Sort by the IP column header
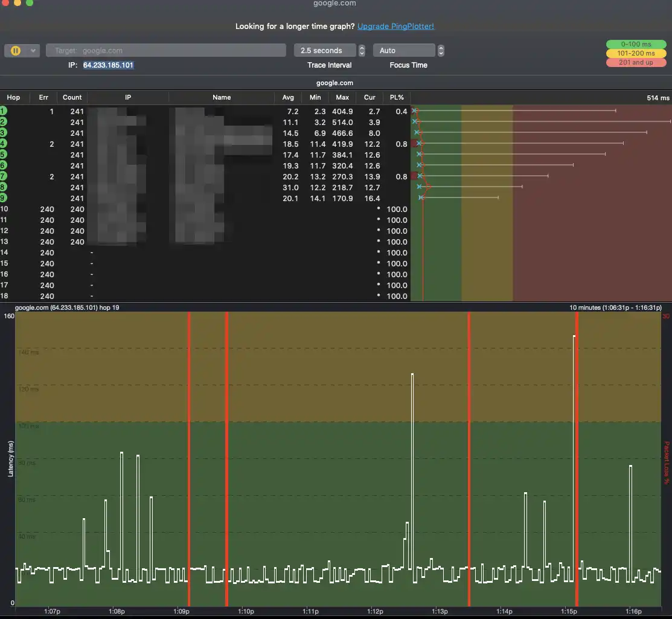The height and width of the screenshot is (619, 672). coord(128,97)
